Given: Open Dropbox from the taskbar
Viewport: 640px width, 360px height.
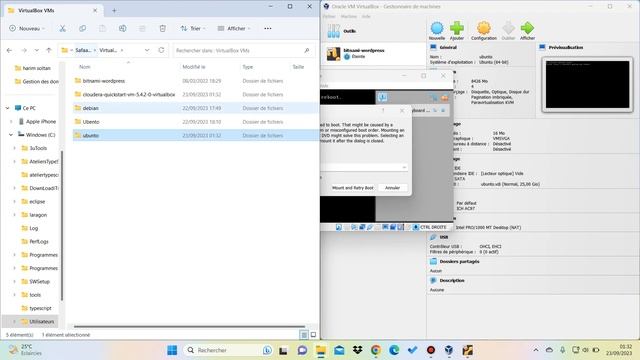Looking at the screenshot, I should tap(358, 350).
